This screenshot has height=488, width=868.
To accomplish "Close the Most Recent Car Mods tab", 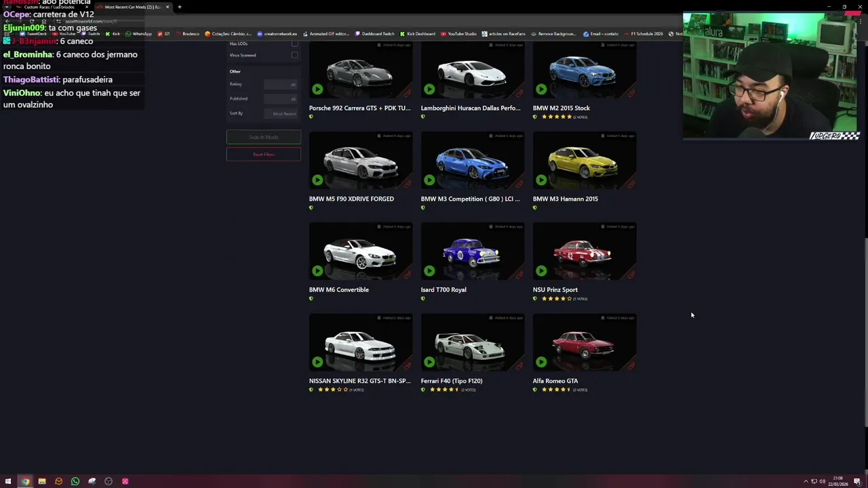I will 167,7.
